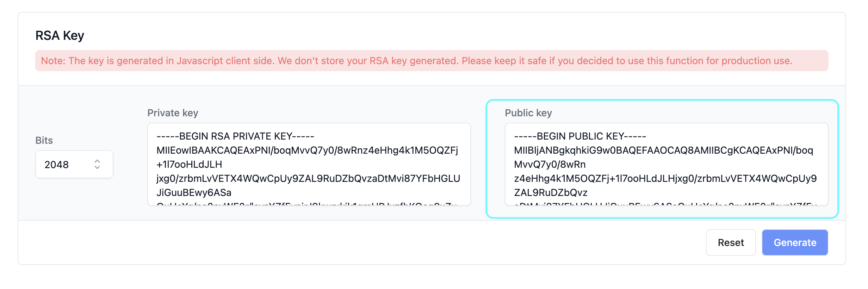Click the Private key field label

coord(173,113)
